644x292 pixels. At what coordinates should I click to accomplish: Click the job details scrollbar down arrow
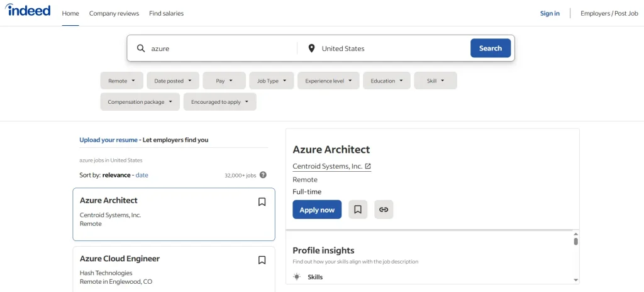pyautogui.click(x=576, y=279)
